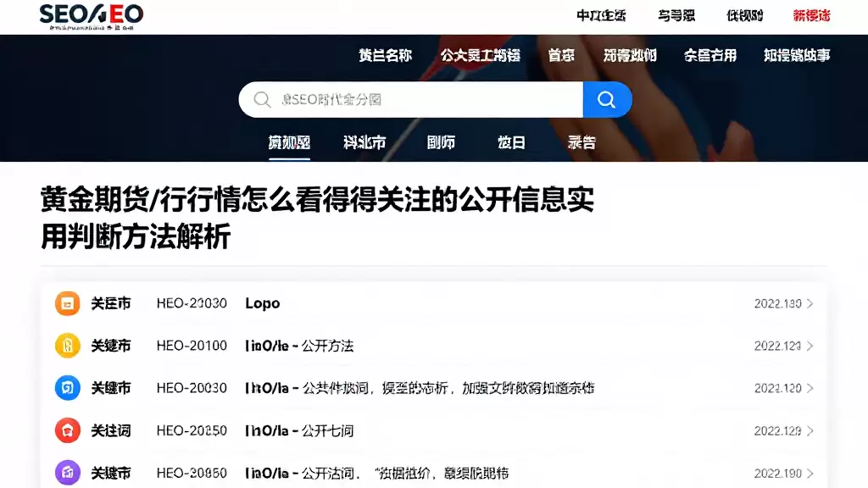
Task: Open the 'Lopo' entry title
Action: click(x=263, y=304)
